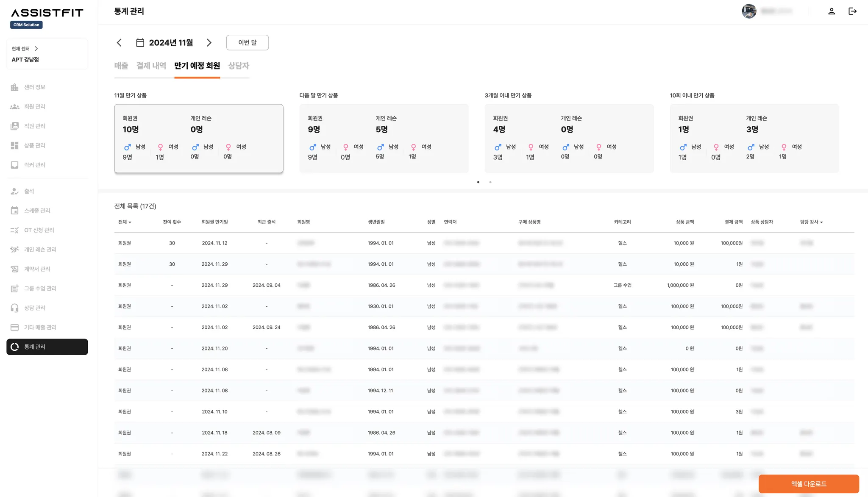Viewport: 868px width, 497px height.
Task: Select the 11월 만기 상품 summary card
Action: pos(198,138)
